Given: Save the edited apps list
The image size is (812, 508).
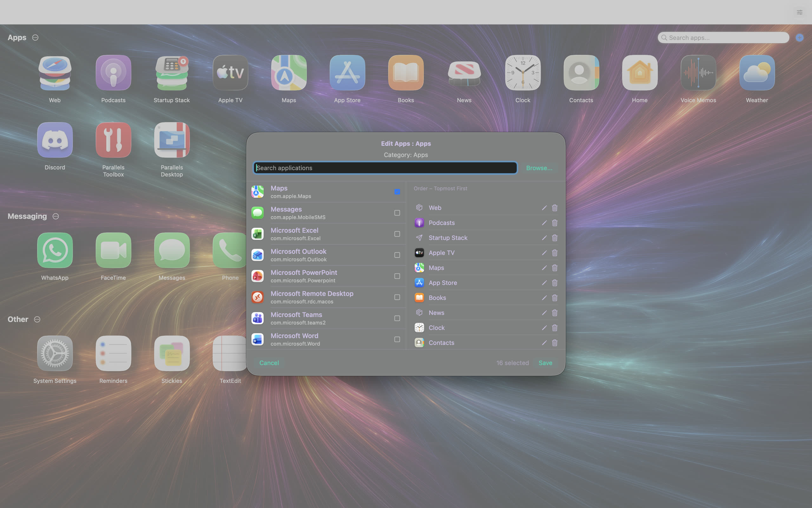Looking at the screenshot, I should (545, 363).
